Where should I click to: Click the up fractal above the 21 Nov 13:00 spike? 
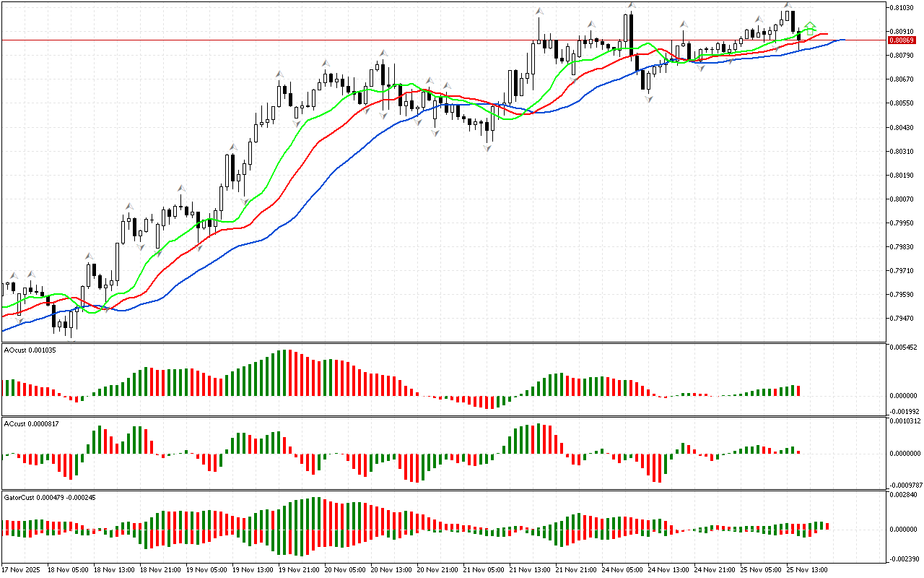coord(539,11)
